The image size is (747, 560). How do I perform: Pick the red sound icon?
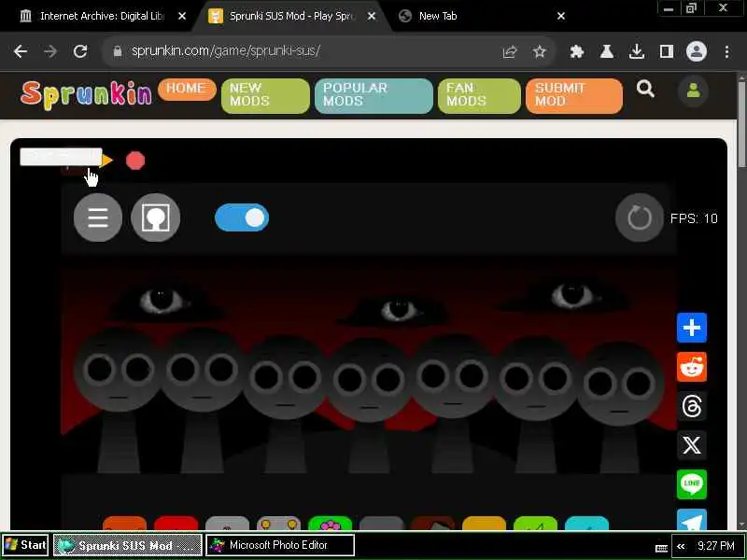pyautogui.click(x=176, y=523)
